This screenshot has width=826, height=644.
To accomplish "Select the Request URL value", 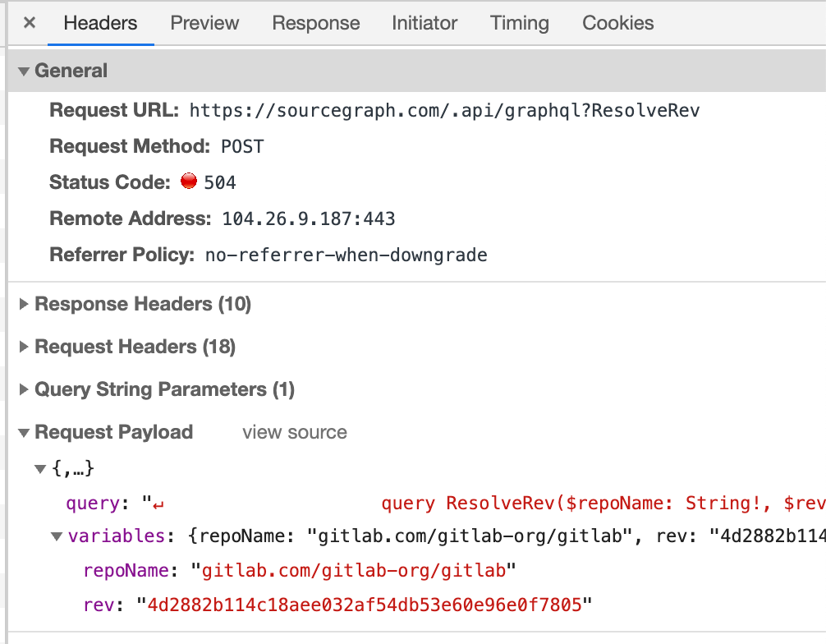I will click(x=444, y=110).
